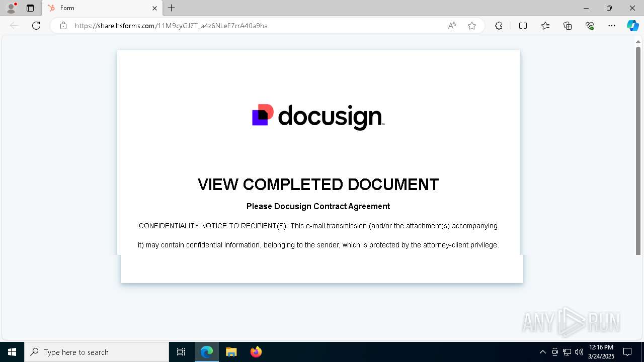
Task: Open Task View on the taskbar
Action: 181,352
